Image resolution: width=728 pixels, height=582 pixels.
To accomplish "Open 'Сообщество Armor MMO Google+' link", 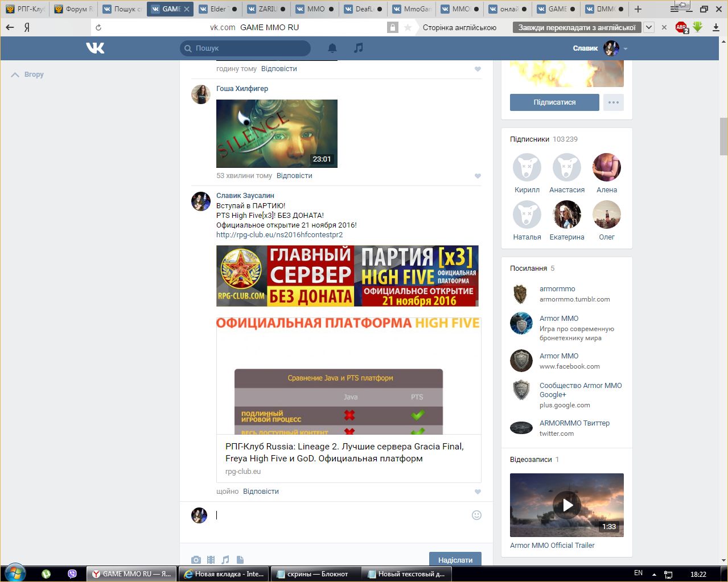I will [x=581, y=390].
